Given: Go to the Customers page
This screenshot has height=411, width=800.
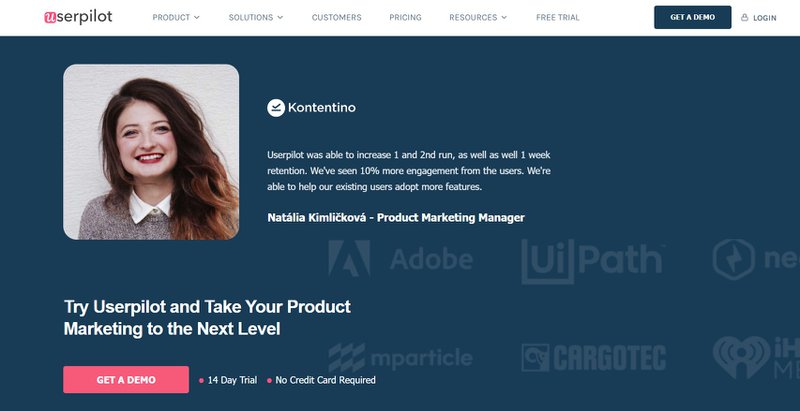Looking at the screenshot, I should tap(337, 18).
